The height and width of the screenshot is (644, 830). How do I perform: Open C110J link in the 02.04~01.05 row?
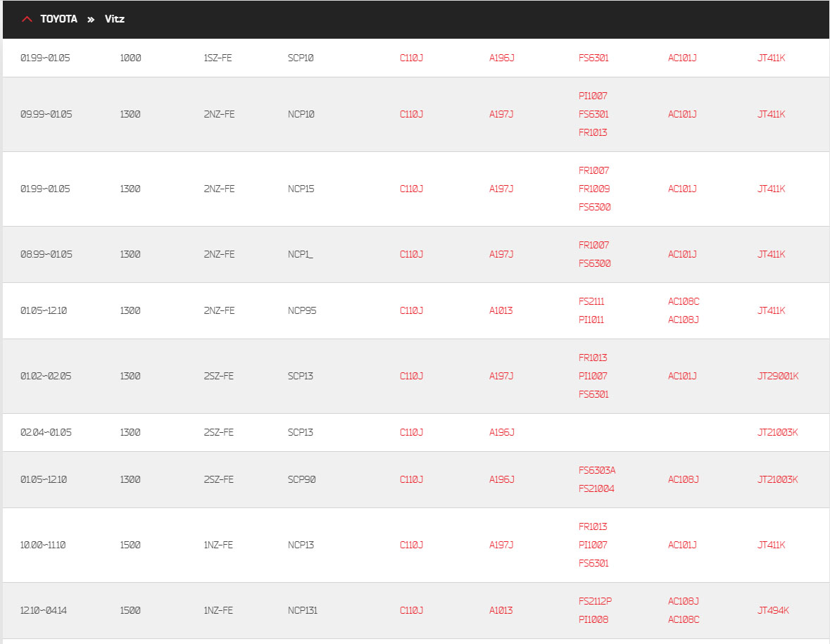(x=411, y=432)
